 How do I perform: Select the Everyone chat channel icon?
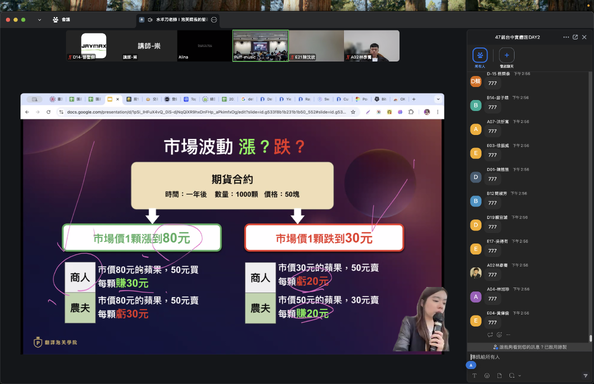click(480, 55)
